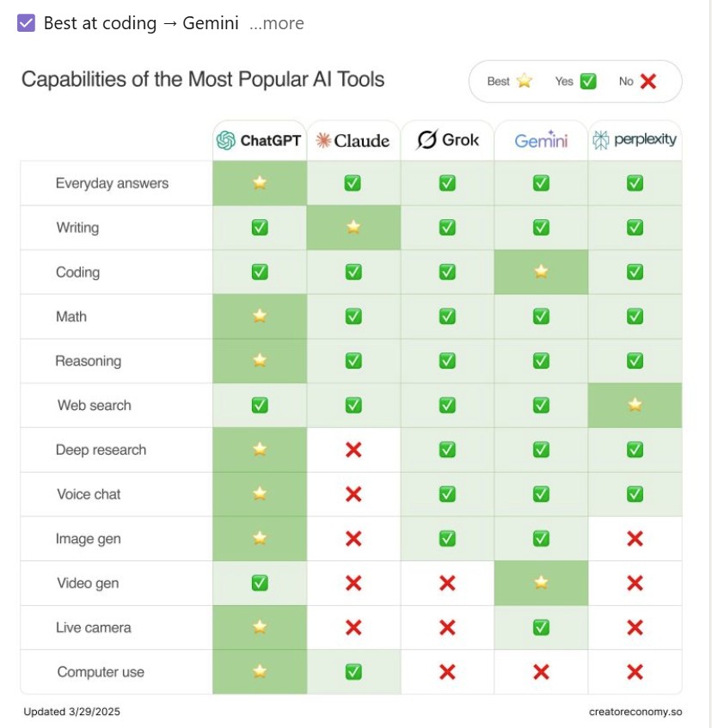The width and height of the screenshot is (712, 728).
Task: Click the Capabilities of the Most Popular AI Tools title
Action: click(203, 80)
